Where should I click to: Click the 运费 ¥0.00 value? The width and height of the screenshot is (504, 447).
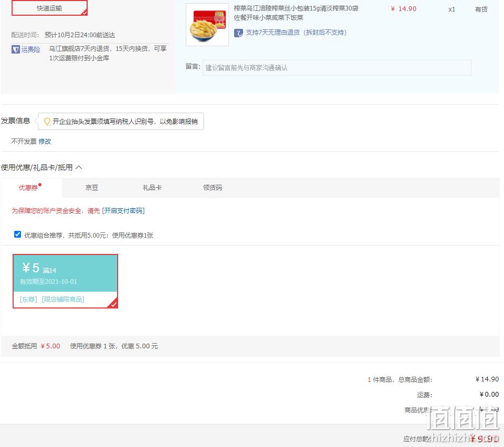489,395
